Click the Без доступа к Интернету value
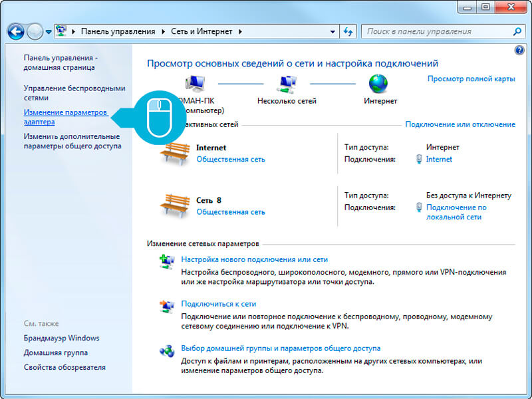Viewport: 532px width, 399px height. pyautogui.click(x=469, y=196)
